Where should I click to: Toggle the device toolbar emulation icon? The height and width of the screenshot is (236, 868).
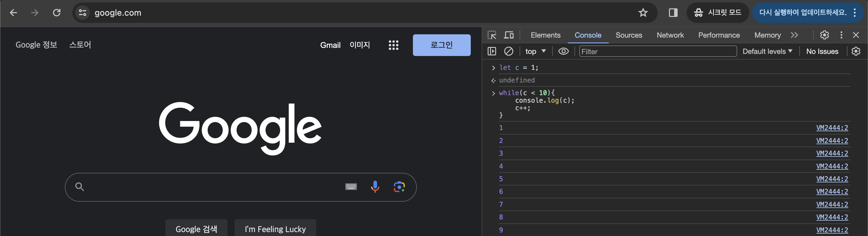[x=509, y=35]
